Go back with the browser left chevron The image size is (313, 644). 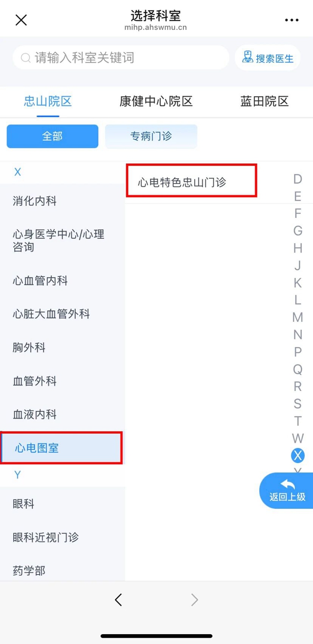[118, 600]
